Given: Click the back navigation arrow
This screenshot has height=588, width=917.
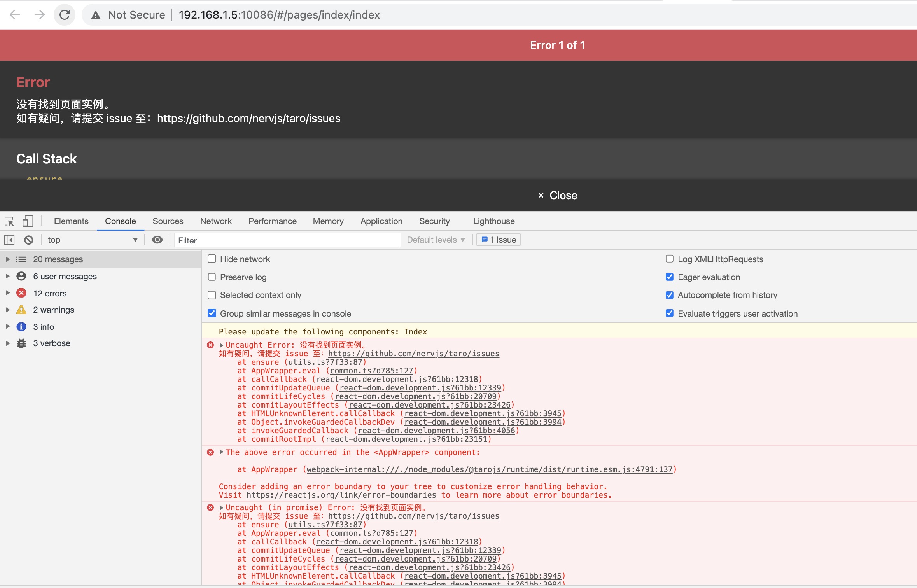Looking at the screenshot, I should coord(14,14).
